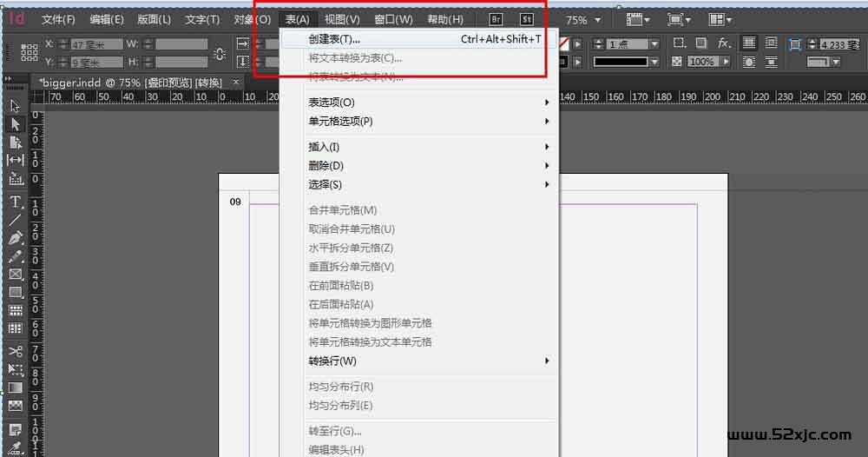Click the X position field showing 47 毫米
868x457 pixels.
pyautogui.click(x=96, y=44)
